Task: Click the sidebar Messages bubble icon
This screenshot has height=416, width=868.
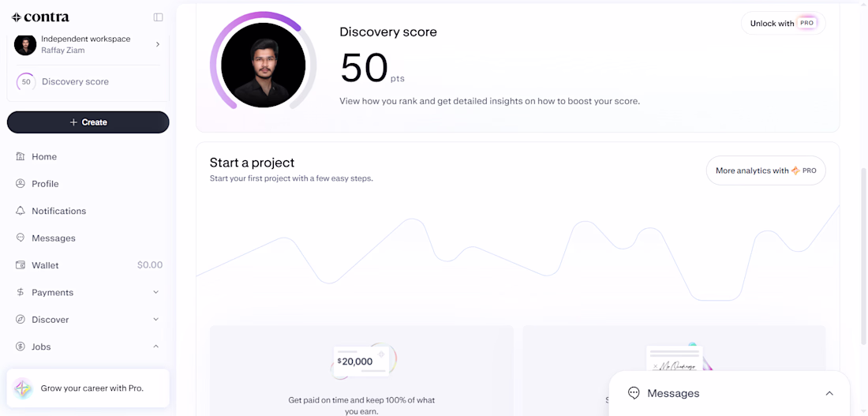Action: 21,238
